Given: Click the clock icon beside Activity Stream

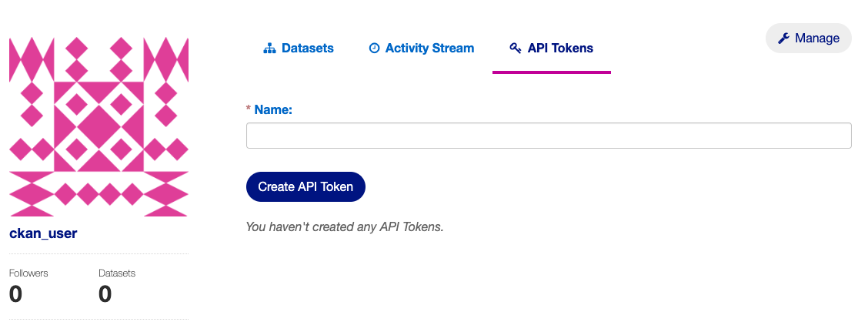Looking at the screenshot, I should pos(374,49).
